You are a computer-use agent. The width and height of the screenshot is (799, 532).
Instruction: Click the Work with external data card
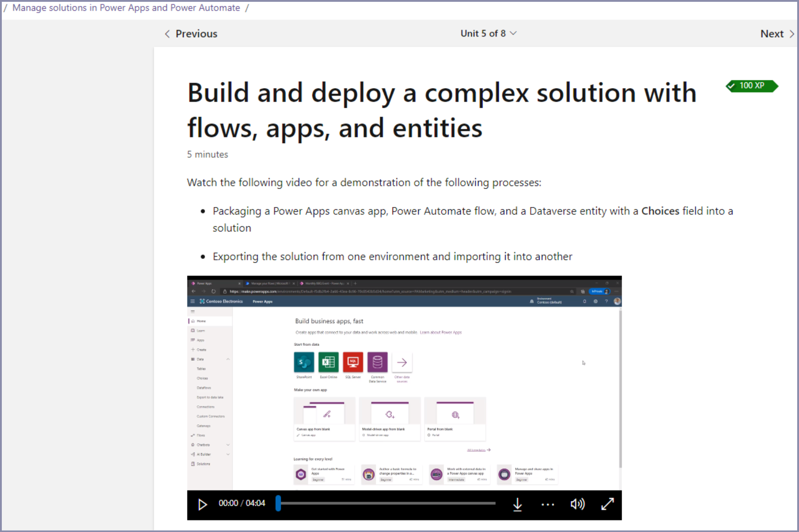(x=459, y=474)
